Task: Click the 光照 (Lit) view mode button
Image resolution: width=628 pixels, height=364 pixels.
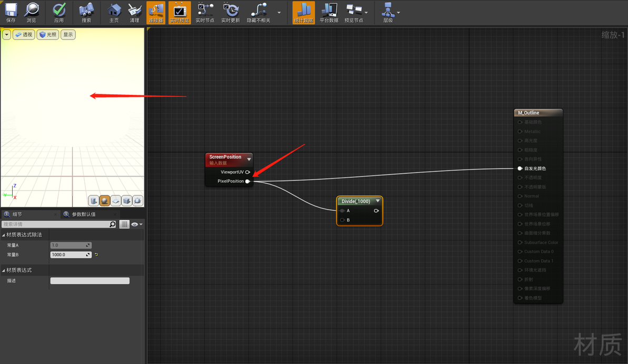Action: [47, 35]
